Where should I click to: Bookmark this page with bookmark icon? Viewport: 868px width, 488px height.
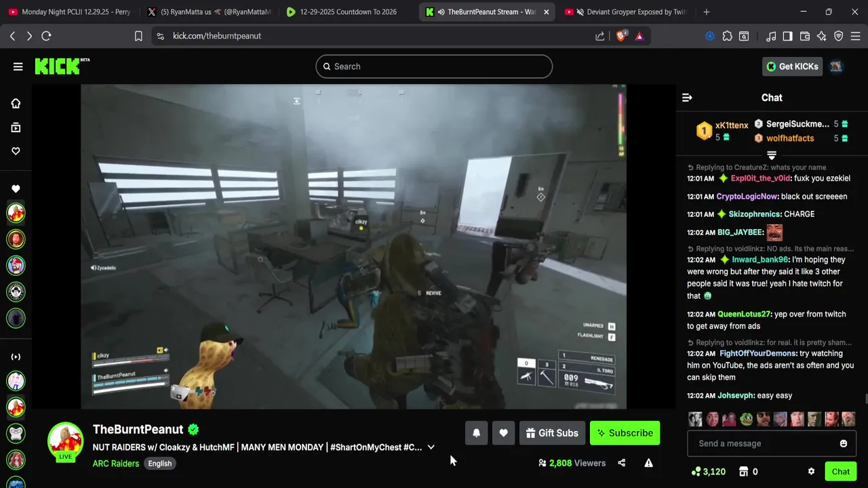click(x=138, y=36)
